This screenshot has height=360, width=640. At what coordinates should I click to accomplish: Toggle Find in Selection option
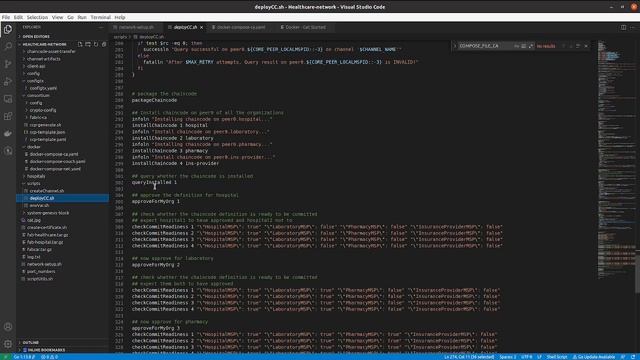coord(578,46)
